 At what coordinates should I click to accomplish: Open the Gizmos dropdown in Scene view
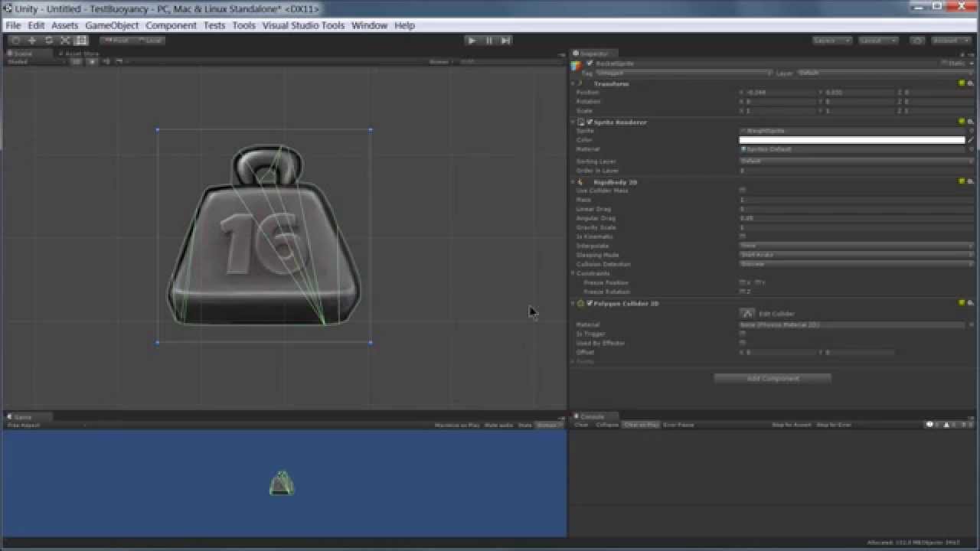click(440, 62)
